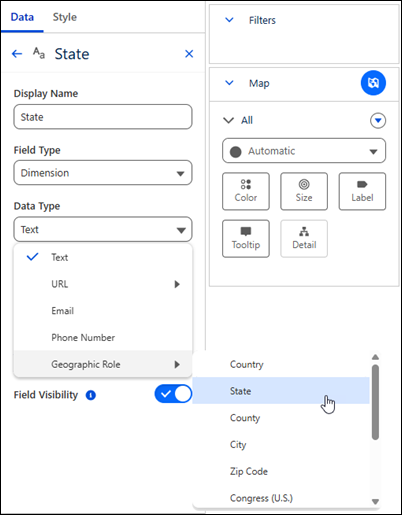Screen dimensions: 402x515
Task: Select Zip Code geographic role
Action: coord(281,471)
